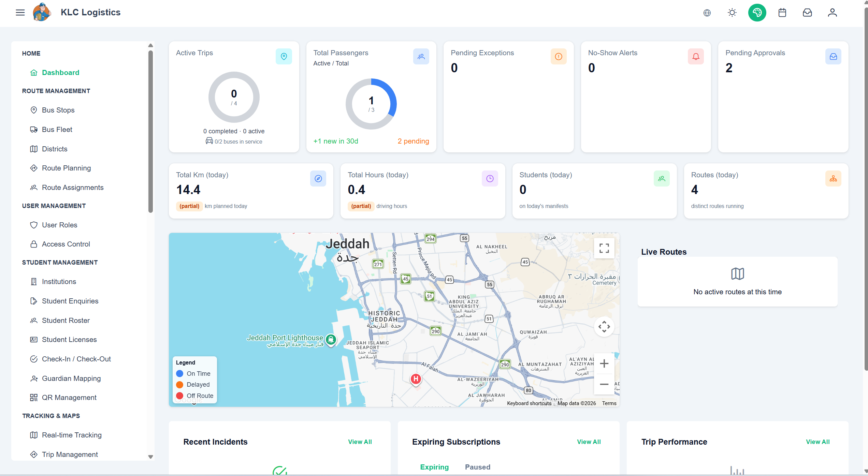Viewport: 868px width, 476px height.
Task: Zoom out on the Jeddah map
Action: pos(604,384)
